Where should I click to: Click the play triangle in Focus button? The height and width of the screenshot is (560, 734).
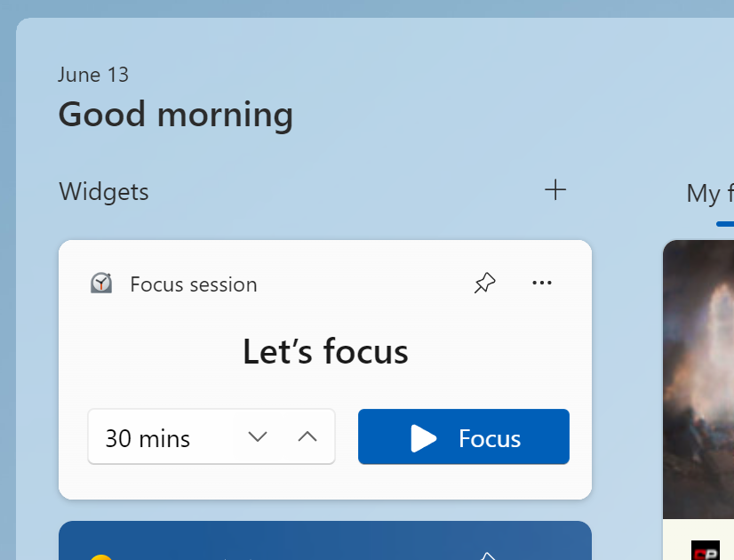click(x=423, y=438)
